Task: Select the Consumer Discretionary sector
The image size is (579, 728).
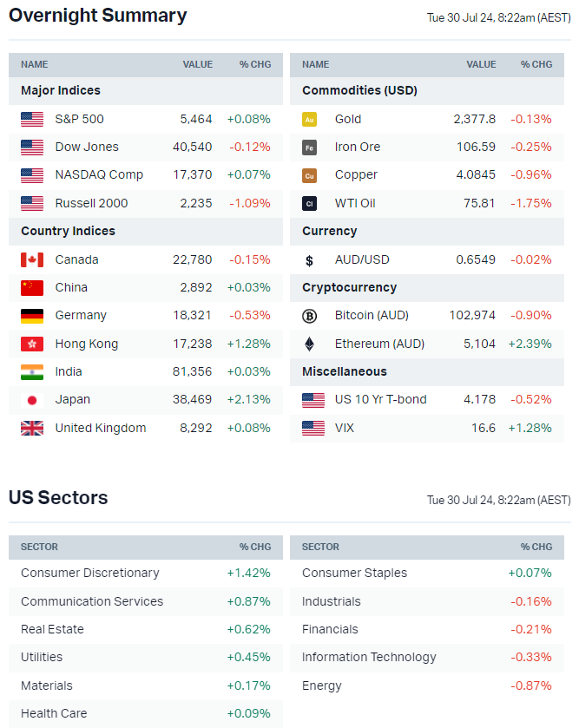Action: (x=90, y=573)
